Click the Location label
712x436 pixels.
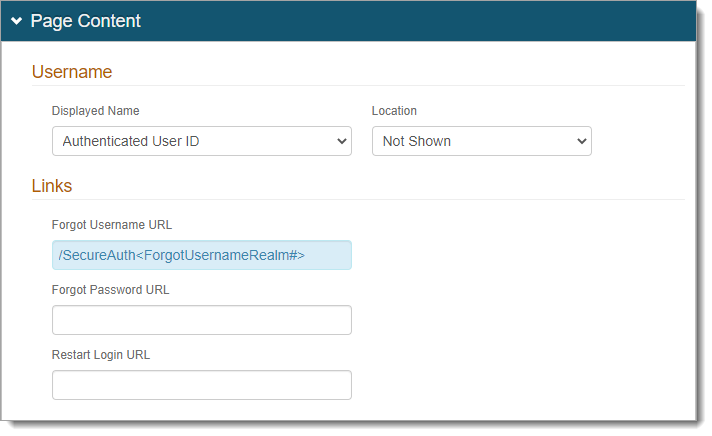(x=394, y=111)
